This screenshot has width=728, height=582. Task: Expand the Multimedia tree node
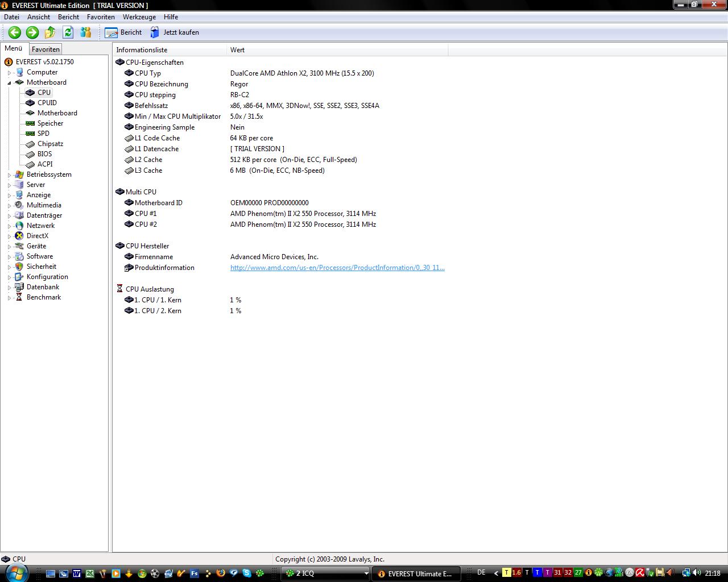click(x=10, y=206)
